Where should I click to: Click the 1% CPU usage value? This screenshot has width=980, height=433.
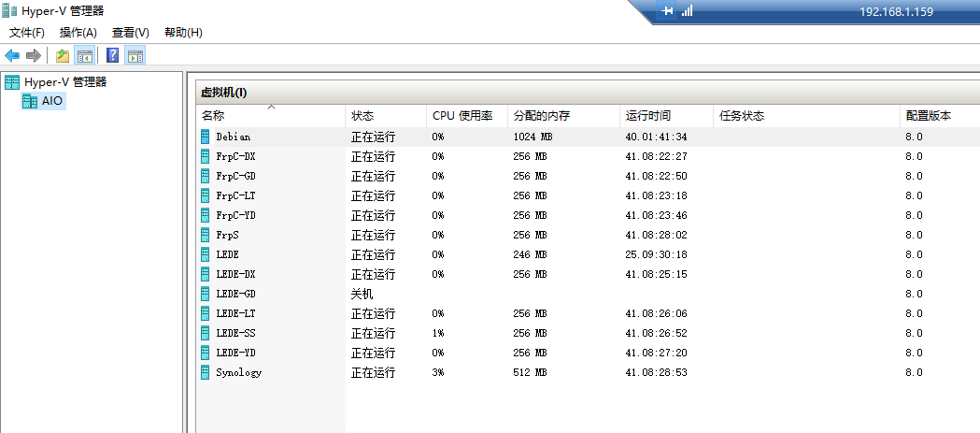[437, 333]
